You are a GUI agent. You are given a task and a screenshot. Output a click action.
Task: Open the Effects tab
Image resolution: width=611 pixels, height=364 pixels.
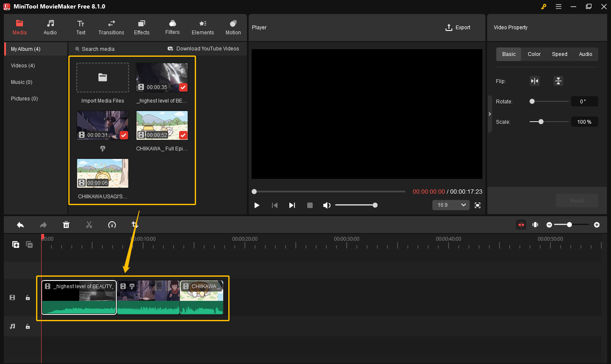tap(142, 27)
